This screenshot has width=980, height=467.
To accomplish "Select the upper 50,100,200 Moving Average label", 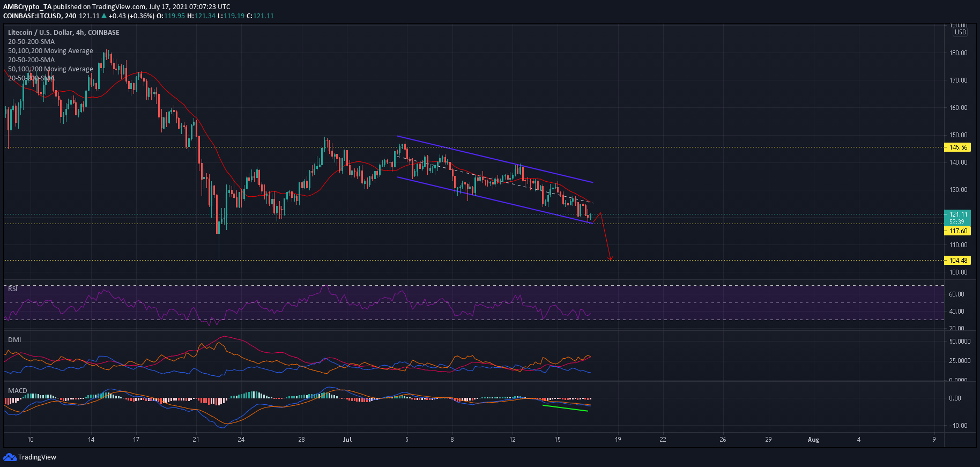I will click(x=50, y=50).
